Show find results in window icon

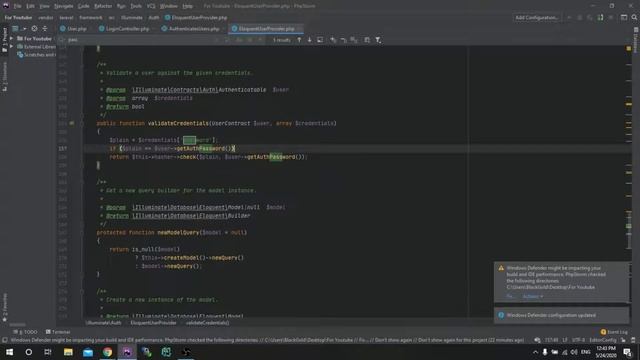[320, 40]
